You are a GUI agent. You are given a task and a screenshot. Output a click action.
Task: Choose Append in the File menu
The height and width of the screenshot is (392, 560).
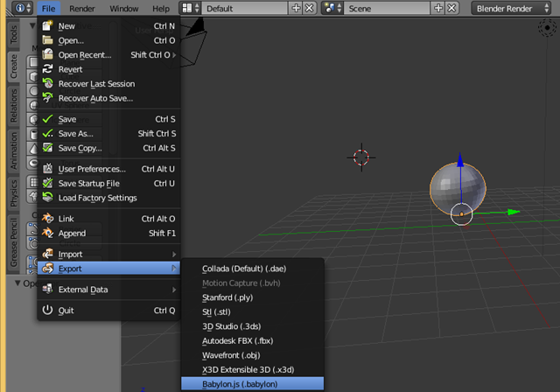point(108,233)
